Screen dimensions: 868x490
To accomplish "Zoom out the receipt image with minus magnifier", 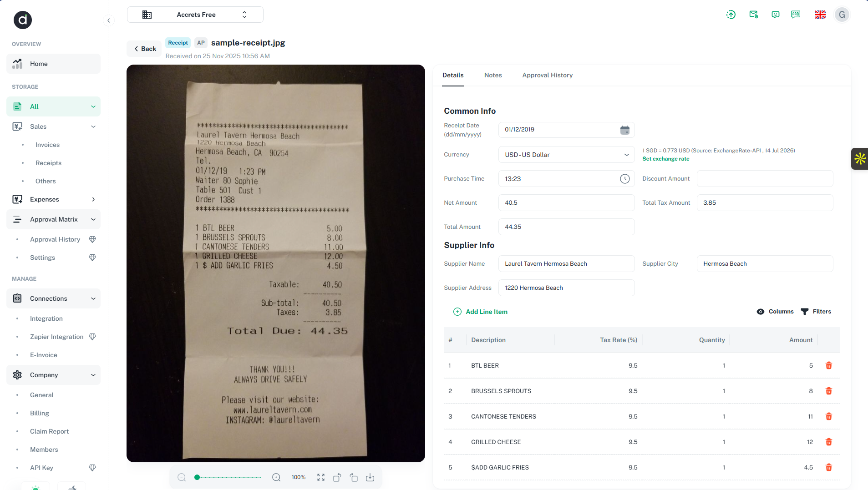I will click(x=182, y=477).
